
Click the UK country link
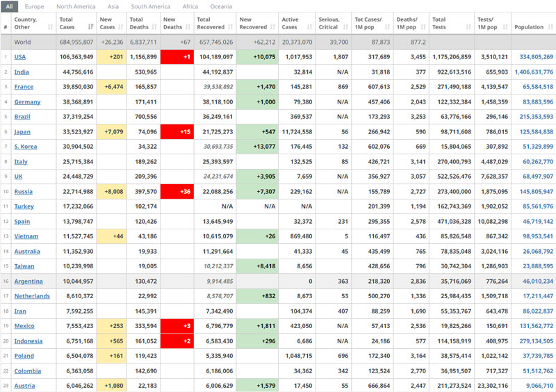[x=19, y=177]
